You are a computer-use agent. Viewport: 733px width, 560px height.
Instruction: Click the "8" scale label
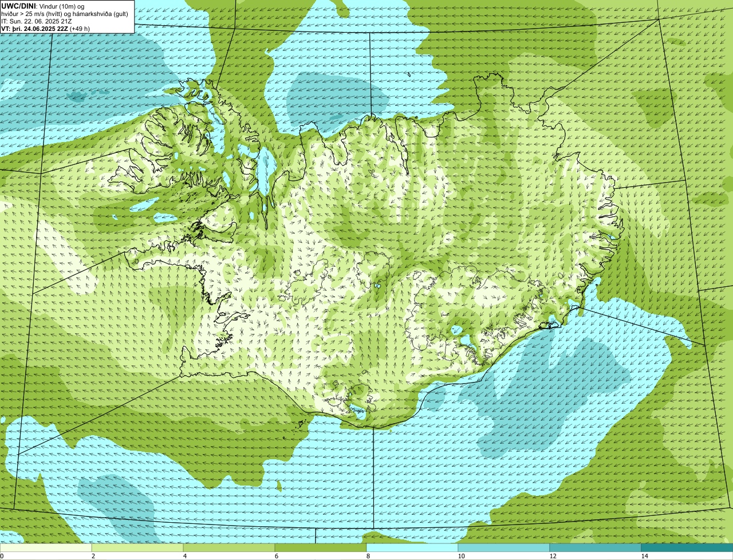click(367, 556)
